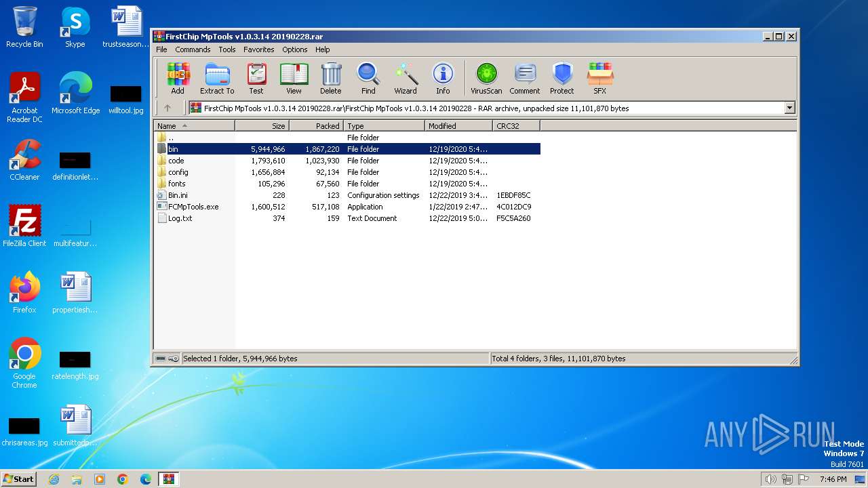Go up one folder level arrow
The height and width of the screenshot is (488, 868).
[167, 108]
